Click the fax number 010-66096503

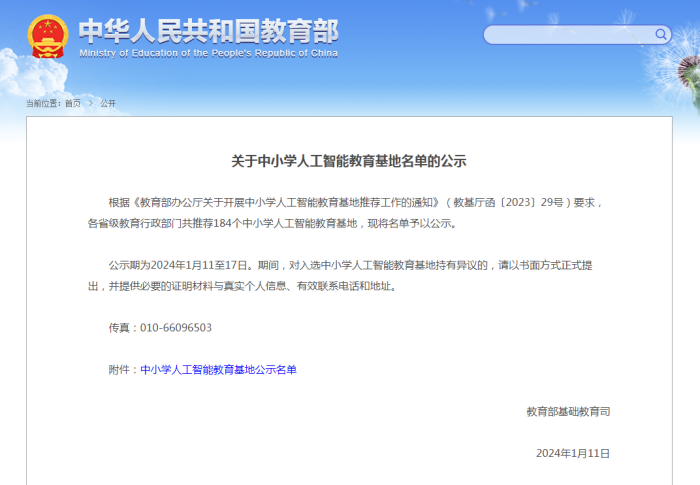[176, 328]
